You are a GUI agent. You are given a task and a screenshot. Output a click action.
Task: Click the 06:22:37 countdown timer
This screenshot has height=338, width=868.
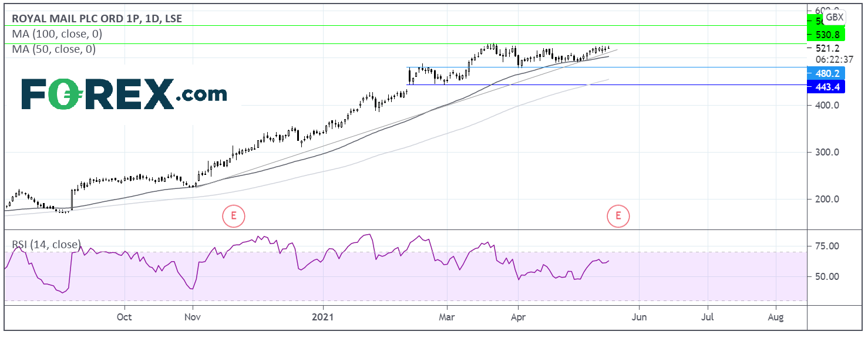[x=833, y=59]
